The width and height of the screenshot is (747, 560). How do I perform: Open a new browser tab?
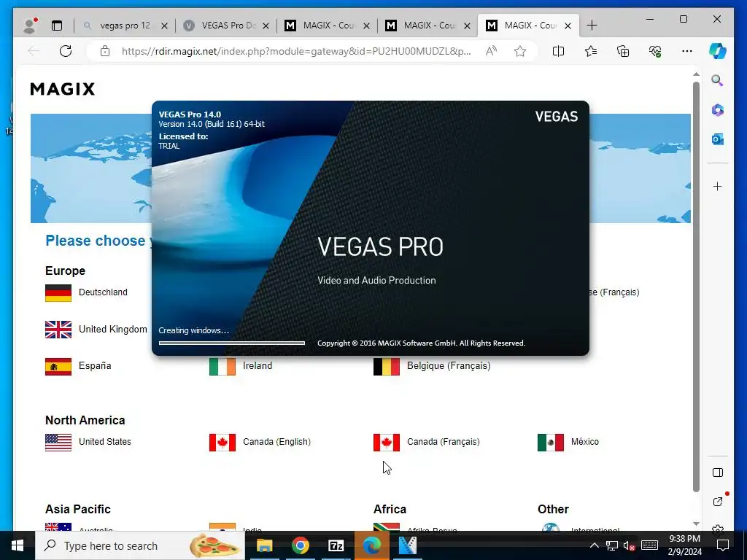592,26
